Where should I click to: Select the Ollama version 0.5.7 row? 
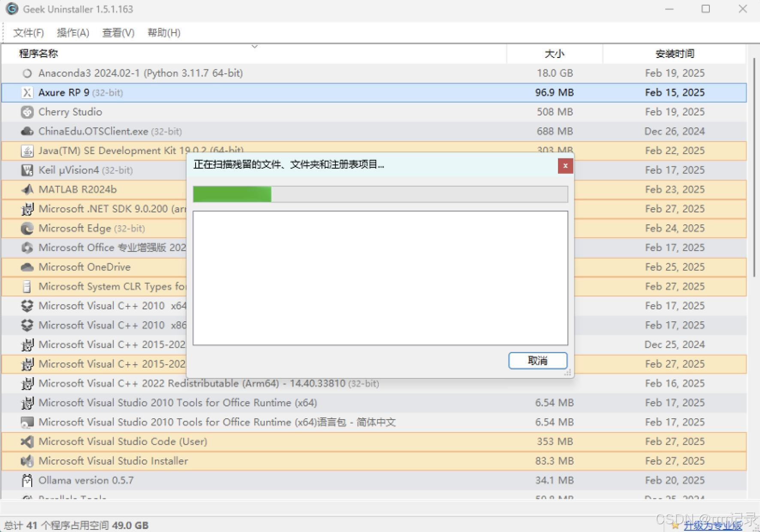tap(374, 481)
